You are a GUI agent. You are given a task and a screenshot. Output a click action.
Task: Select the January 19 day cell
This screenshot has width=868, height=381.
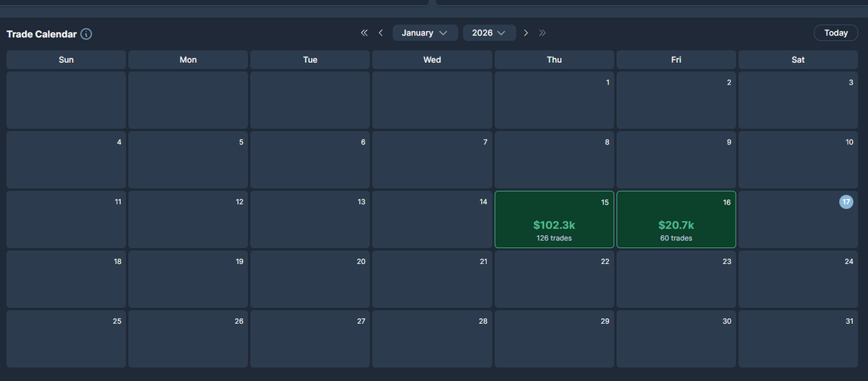click(188, 279)
